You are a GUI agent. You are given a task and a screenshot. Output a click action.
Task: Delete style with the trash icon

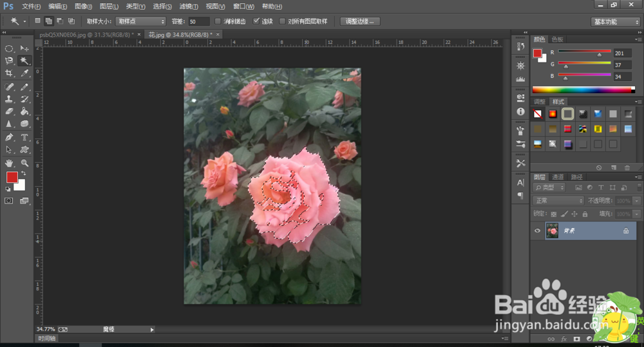[x=627, y=167]
